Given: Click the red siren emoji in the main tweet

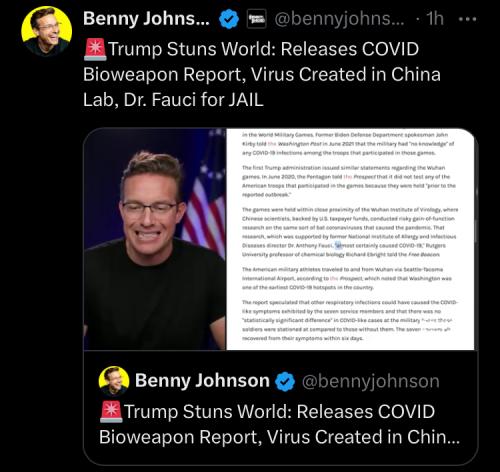Looking at the screenshot, I should [x=95, y=49].
